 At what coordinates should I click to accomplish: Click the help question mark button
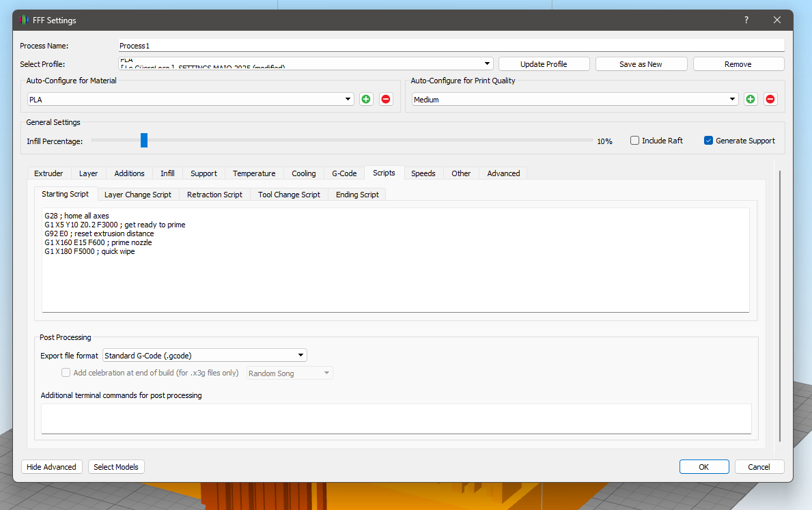point(746,20)
